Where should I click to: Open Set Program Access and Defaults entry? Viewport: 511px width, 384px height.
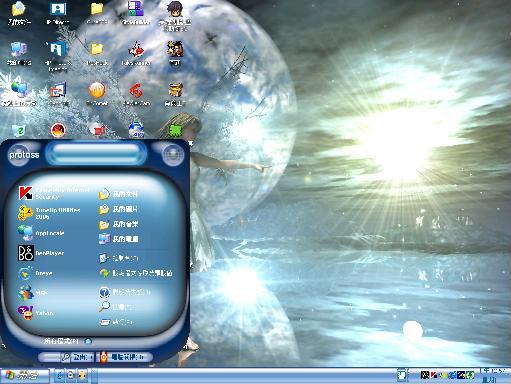tap(136, 273)
